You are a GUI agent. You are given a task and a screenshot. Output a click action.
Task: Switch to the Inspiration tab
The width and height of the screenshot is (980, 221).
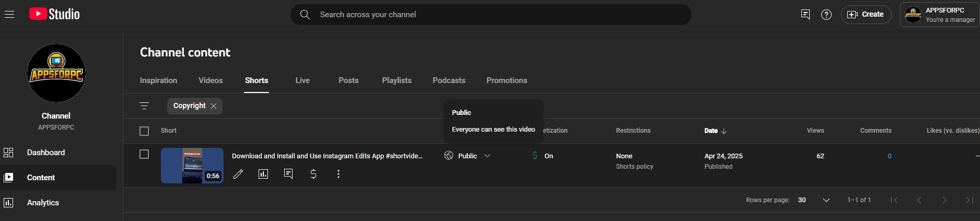point(158,80)
